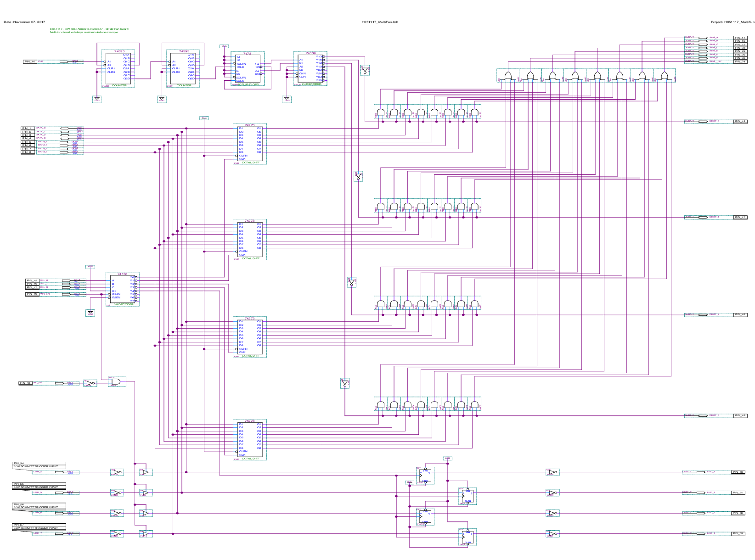Select the NOT gate beside RD_EN input
Image resolution: width=755 pixels, height=560 pixels.
point(90,383)
